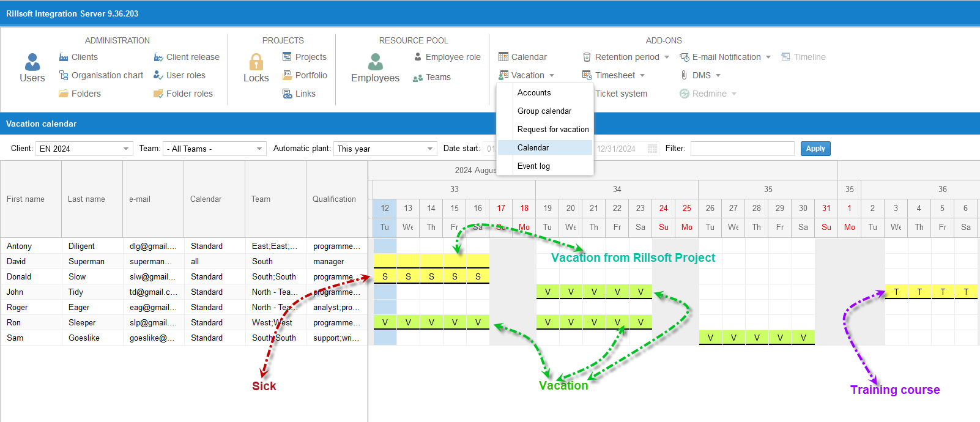Click the Teams icon
The width and height of the screenshot is (980, 422).
tap(418, 78)
